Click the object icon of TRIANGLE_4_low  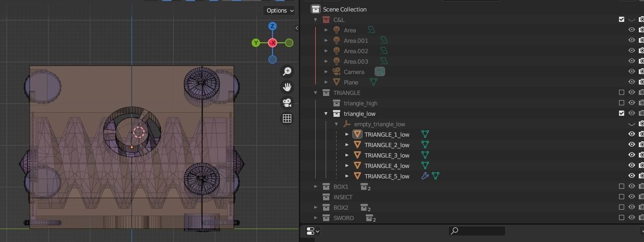pos(357,165)
